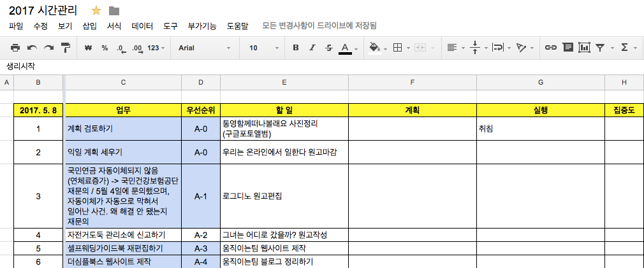The height and width of the screenshot is (268, 644).
Task: Select the 집중도 header cell
Action: [624, 110]
